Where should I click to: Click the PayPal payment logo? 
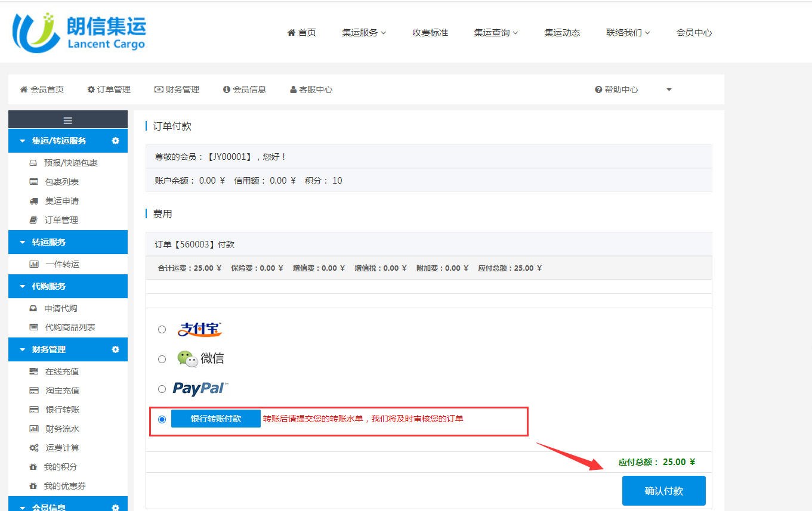(200, 389)
